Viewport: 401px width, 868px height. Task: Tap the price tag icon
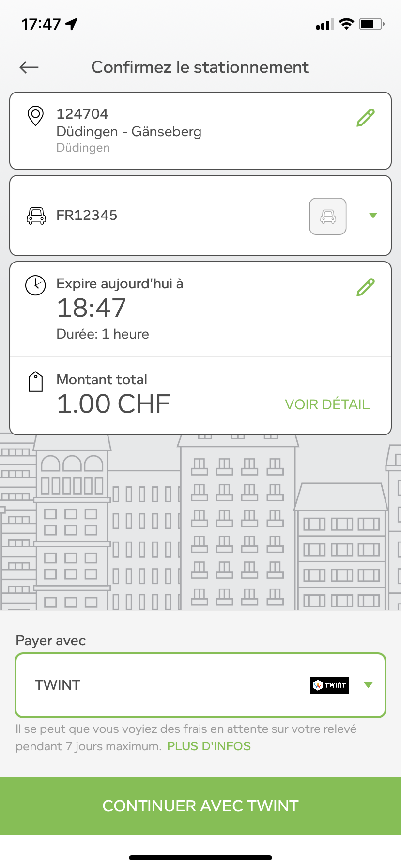coord(36,382)
